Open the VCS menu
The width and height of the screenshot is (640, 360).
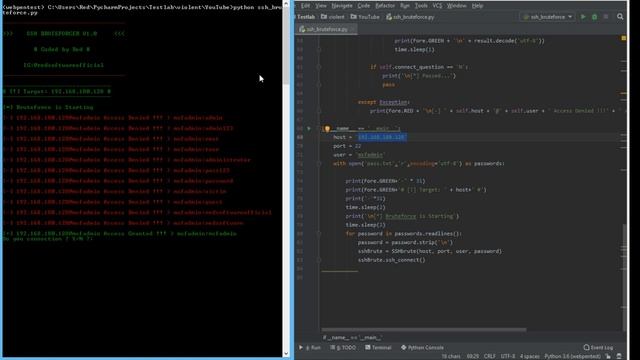pyautogui.click(x=437, y=6)
